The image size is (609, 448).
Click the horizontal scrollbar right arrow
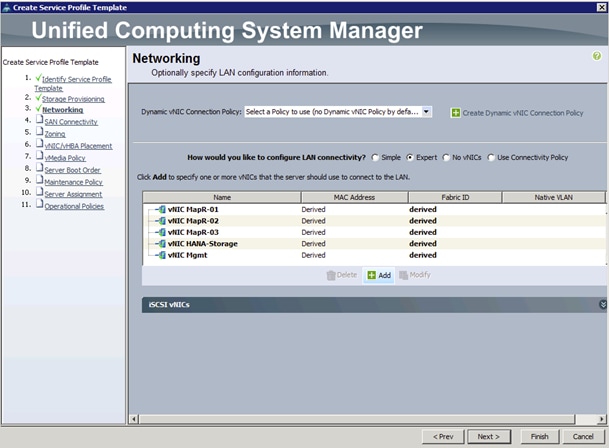602,419
